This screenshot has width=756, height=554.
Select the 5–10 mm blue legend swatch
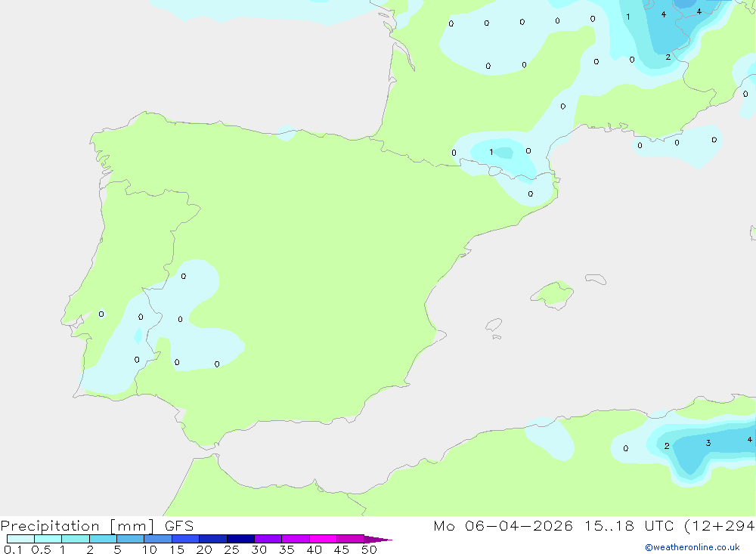click(130, 539)
